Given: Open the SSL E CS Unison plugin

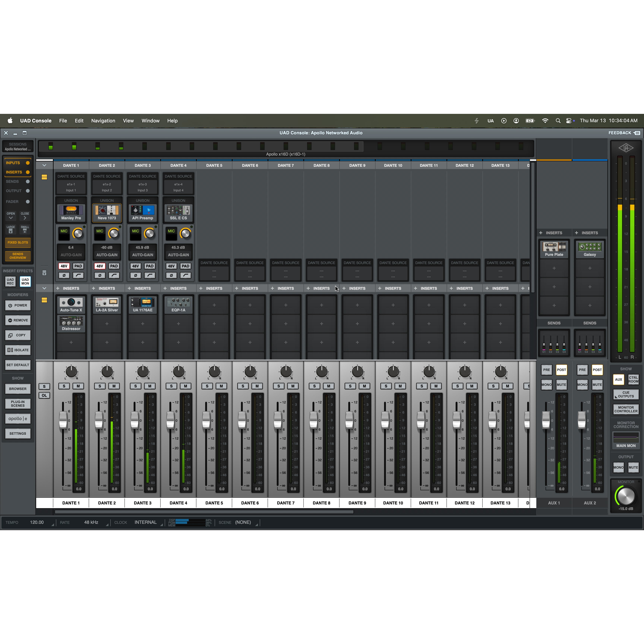Looking at the screenshot, I should [x=178, y=213].
